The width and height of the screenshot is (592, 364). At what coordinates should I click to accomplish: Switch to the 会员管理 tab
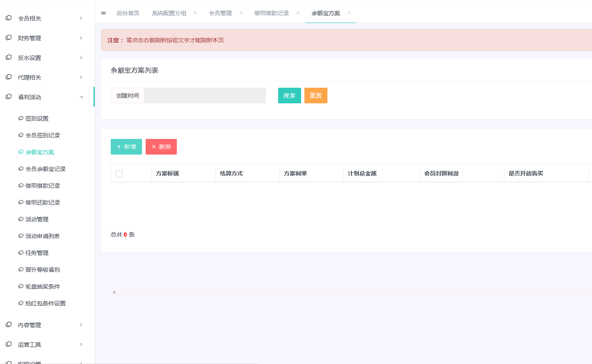221,13
